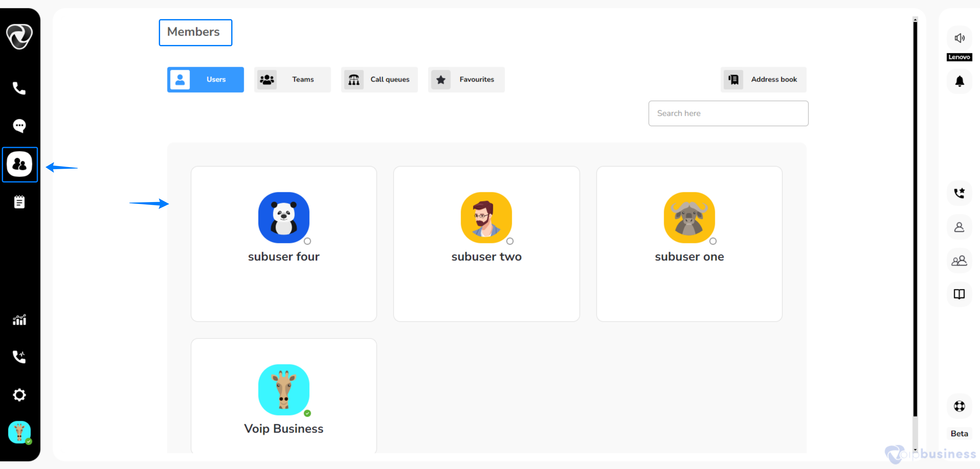
Task: Open the chat messages icon
Action: click(19, 126)
